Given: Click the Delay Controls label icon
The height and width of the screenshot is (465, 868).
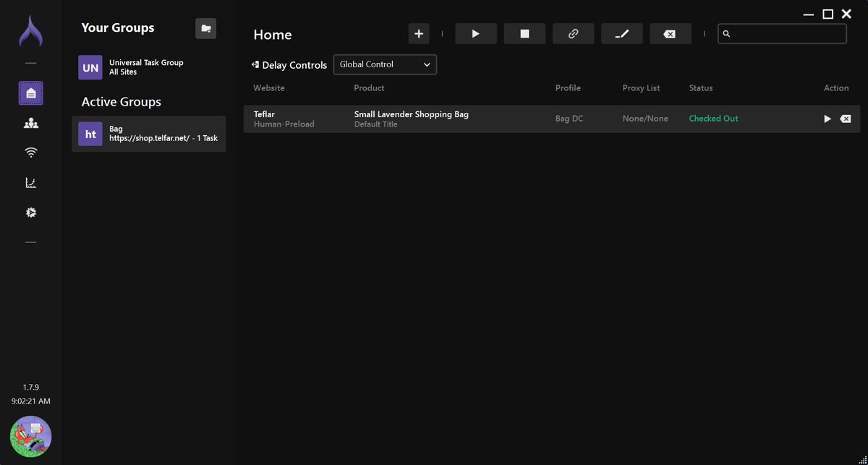Looking at the screenshot, I should (x=255, y=65).
